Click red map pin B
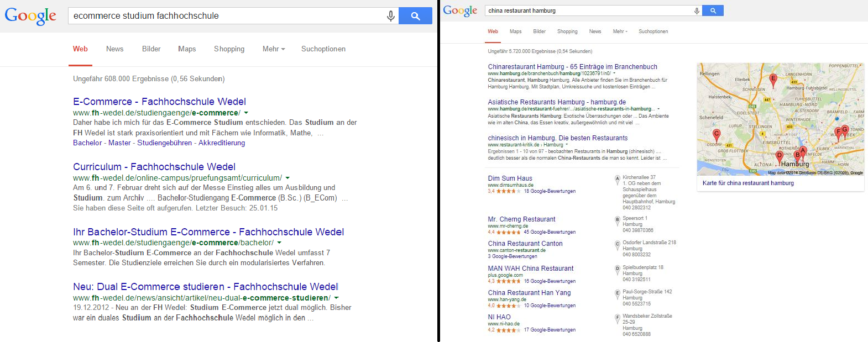 [797, 156]
